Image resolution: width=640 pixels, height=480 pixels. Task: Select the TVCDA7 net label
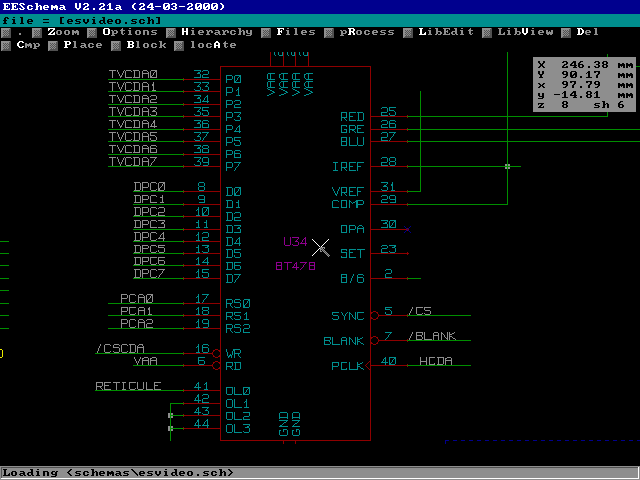pos(133,162)
